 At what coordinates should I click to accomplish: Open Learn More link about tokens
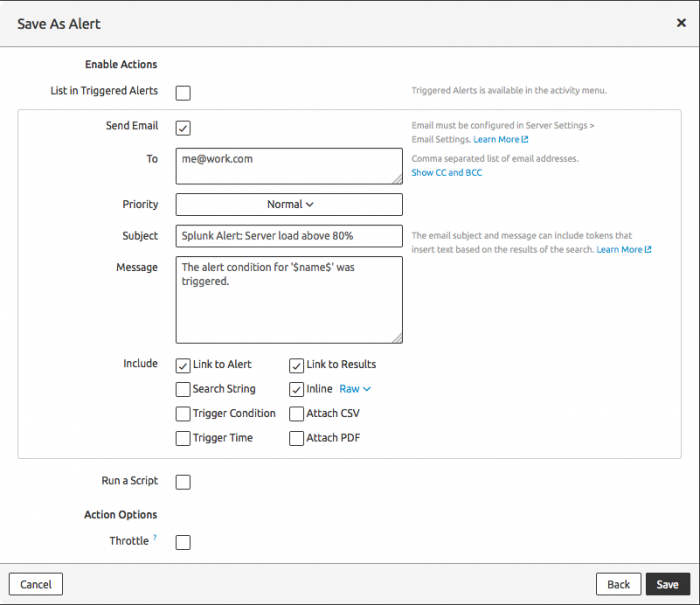624,250
